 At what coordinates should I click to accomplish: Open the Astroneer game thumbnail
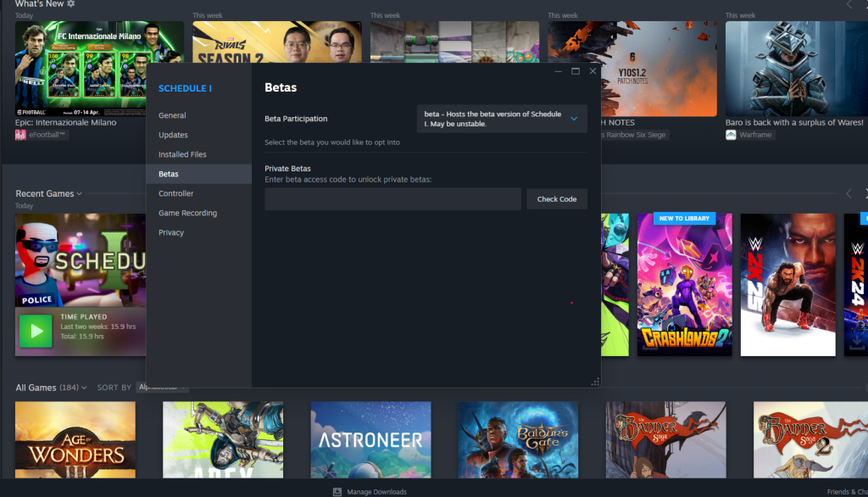point(370,439)
